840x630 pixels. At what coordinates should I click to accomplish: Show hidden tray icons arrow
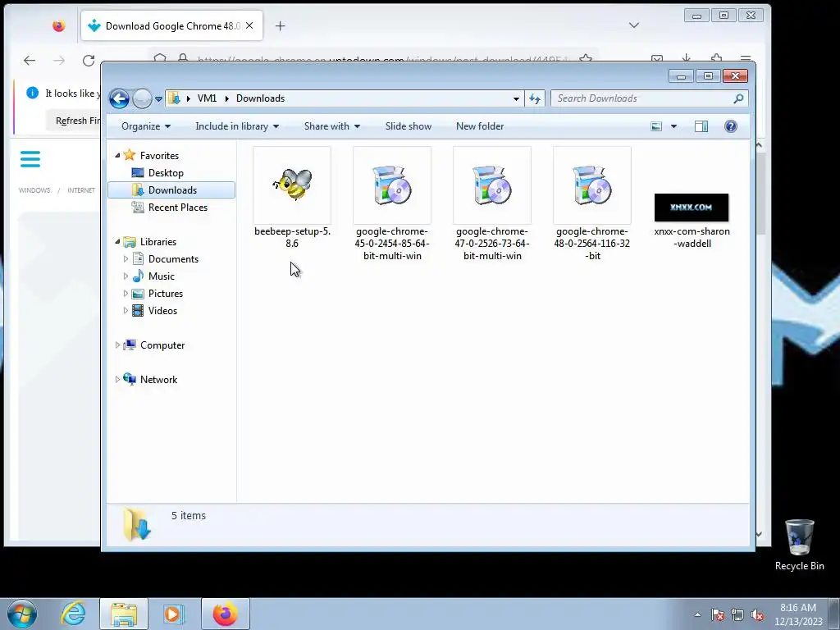pyautogui.click(x=697, y=614)
